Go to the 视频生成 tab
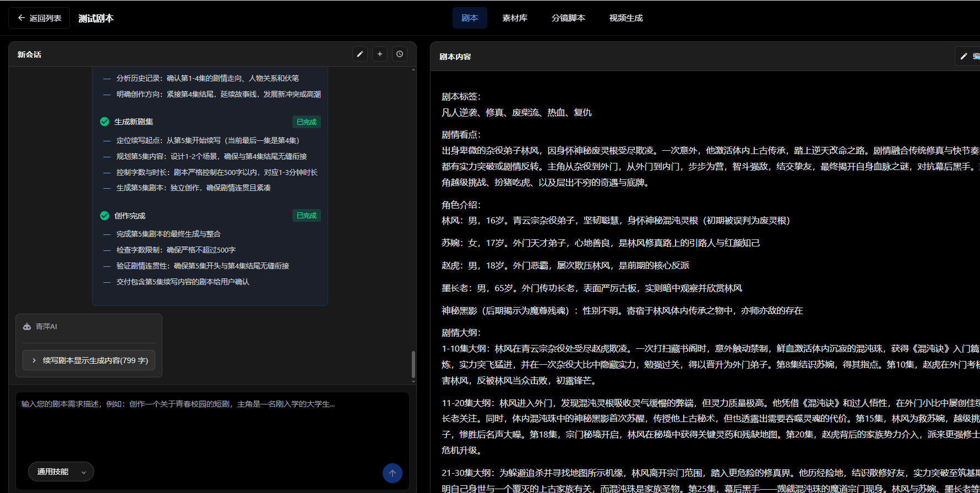This screenshot has width=980, height=493. coord(626,18)
